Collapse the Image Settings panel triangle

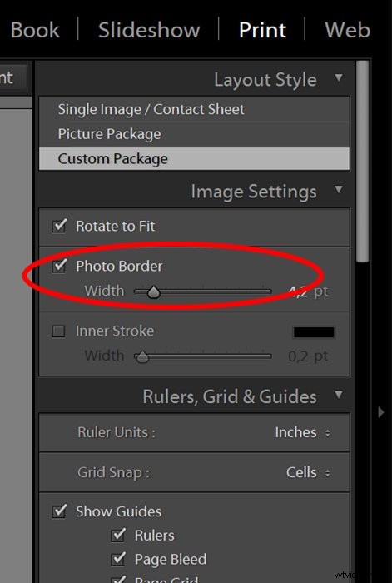pyautogui.click(x=339, y=190)
